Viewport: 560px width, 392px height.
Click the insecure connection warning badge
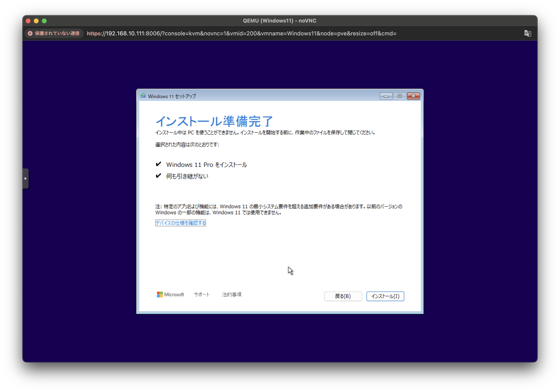(x=54, y=33)
